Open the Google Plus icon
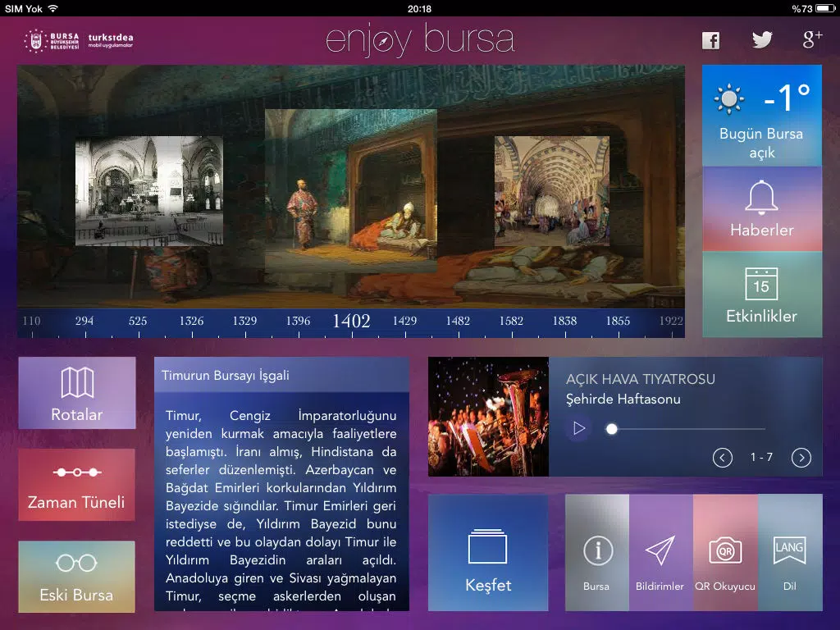 click(x=812, y=39)
